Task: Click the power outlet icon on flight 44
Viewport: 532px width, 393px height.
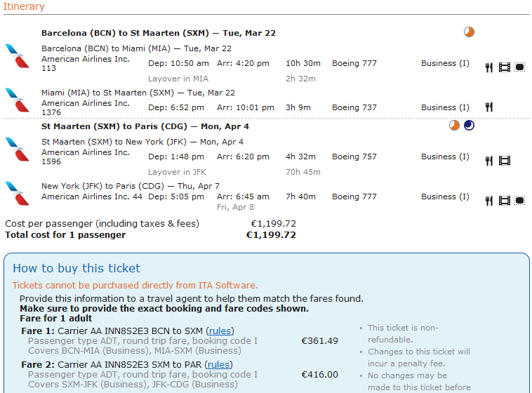Action: click(519, 201)
